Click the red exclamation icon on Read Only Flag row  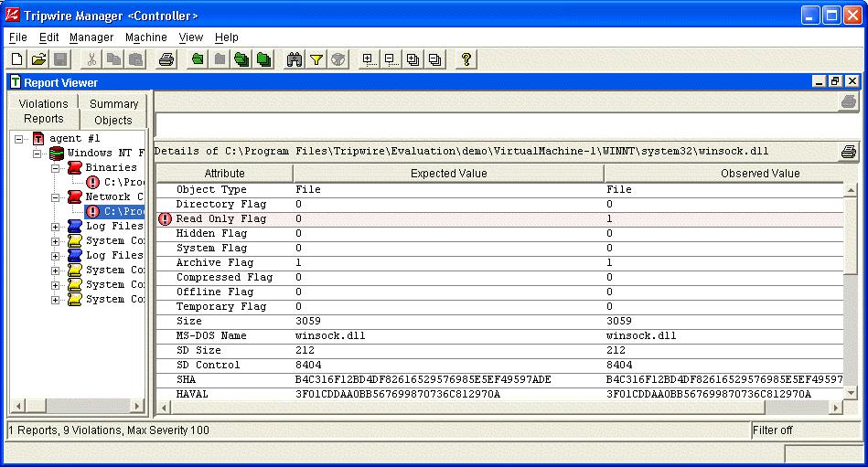[x=165, y=219]
